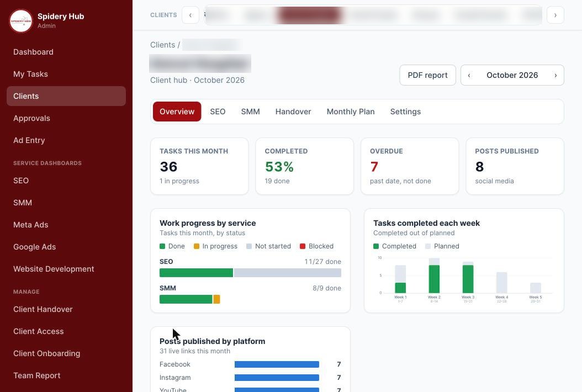582x392 pixels.
Task: Go to the next month after October 2026
Action: (x=555, y=75)
